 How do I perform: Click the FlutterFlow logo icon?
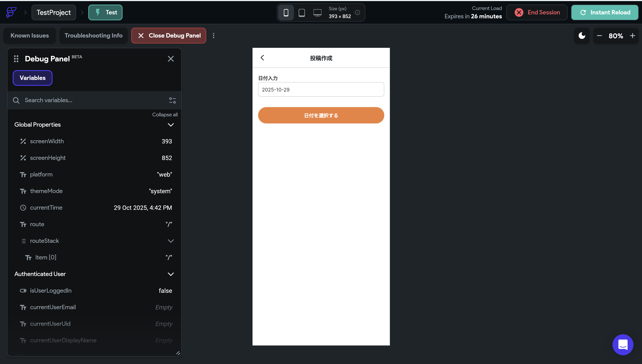11,12
